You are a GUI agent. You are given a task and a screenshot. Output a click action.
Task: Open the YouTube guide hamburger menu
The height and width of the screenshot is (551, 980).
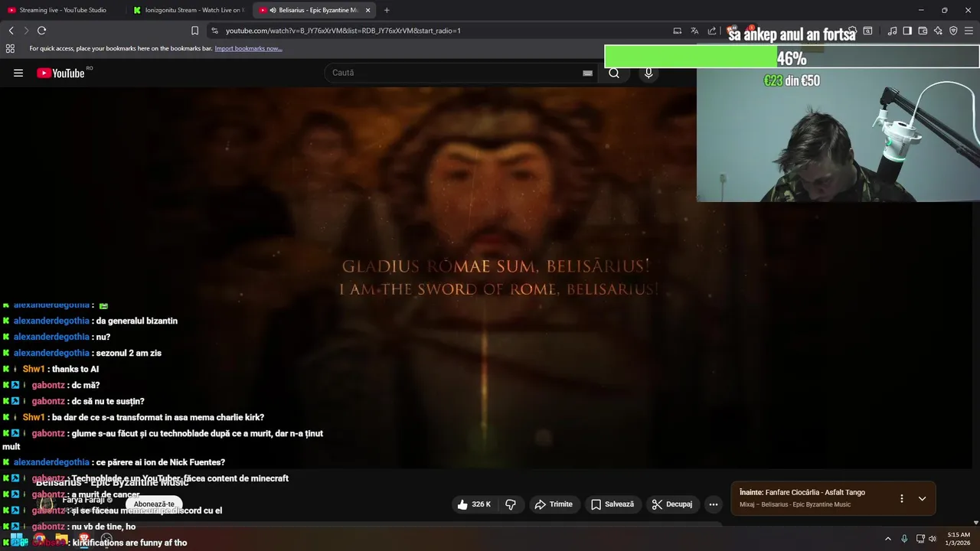click(x=18, y=73)
